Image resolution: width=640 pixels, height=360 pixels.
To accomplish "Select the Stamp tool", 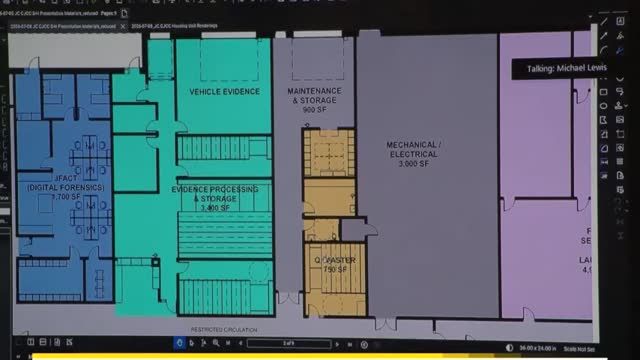I will pyautogui.click(x=619, y=106).
